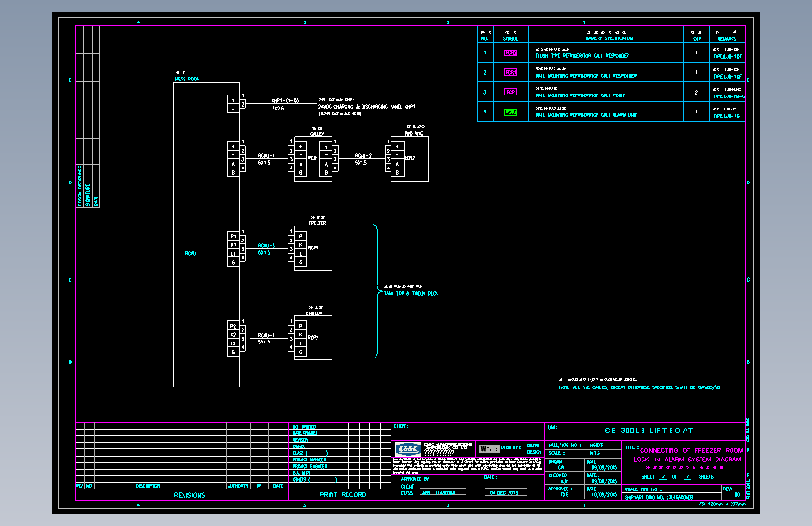The image size is (812, 526).
Task: Click the cyan 'tank top & tween deck' note
Action: 410,293
